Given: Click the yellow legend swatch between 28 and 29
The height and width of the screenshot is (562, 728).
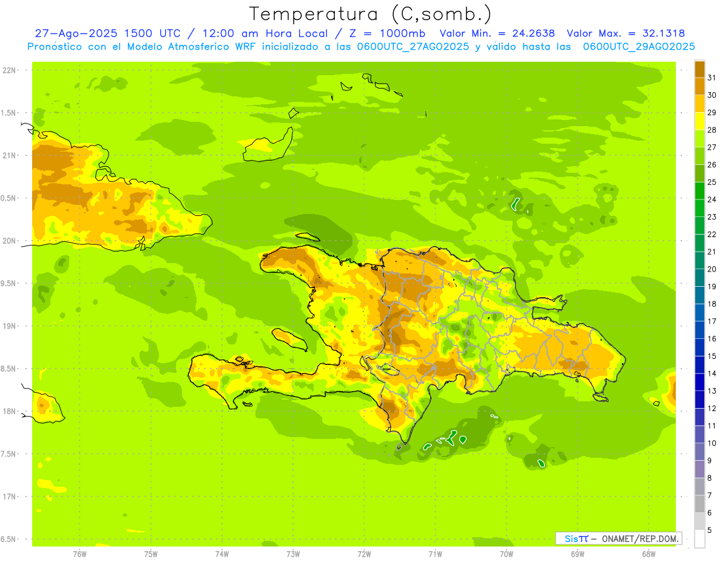Looking at the screenshot, I should pyautogui.click(x=699, y=121).
